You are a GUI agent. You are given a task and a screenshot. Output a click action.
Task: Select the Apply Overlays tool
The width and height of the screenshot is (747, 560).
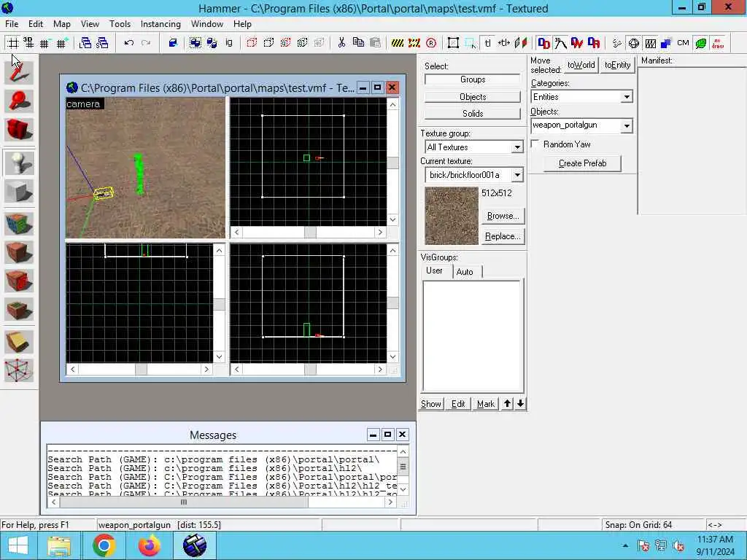click(x=19, y=309)
